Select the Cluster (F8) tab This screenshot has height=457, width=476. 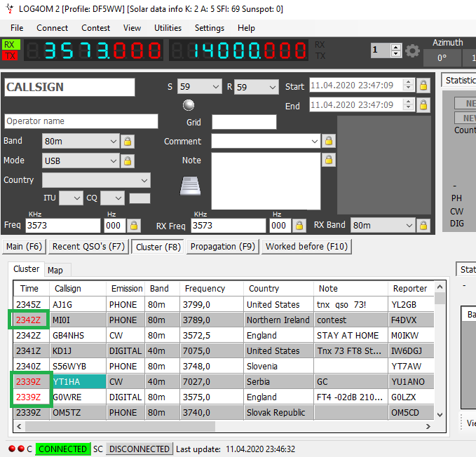tap(158, 247)
